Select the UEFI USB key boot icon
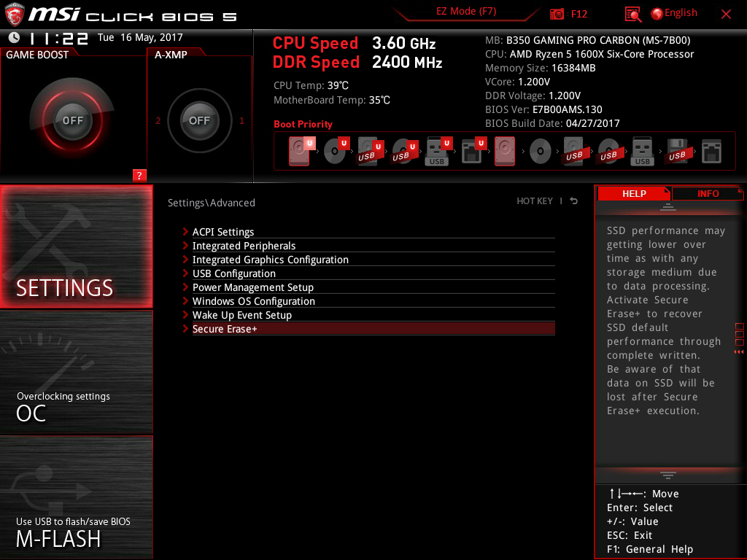Viewport: 747px width, 560px height. click(x=438, y=151)
